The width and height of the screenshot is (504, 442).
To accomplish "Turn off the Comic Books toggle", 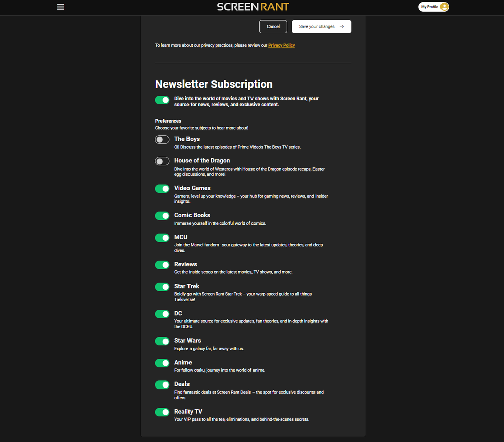I will pos(162,216).
